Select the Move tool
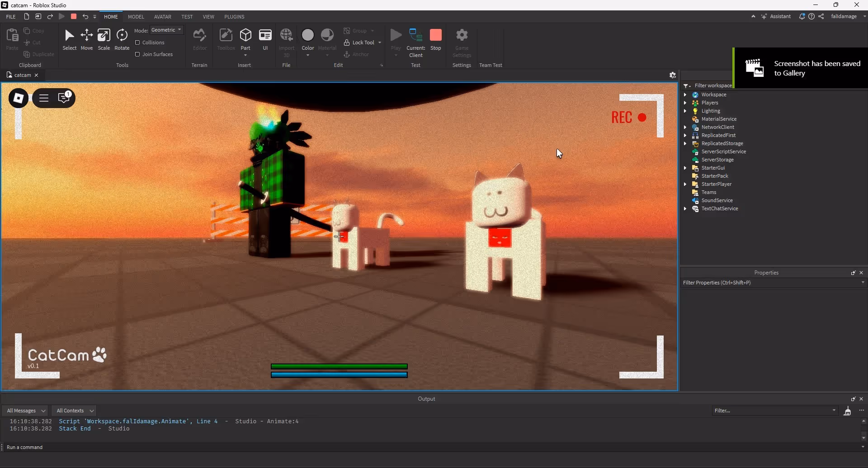 pyautogui.click(x=86, y=40)
